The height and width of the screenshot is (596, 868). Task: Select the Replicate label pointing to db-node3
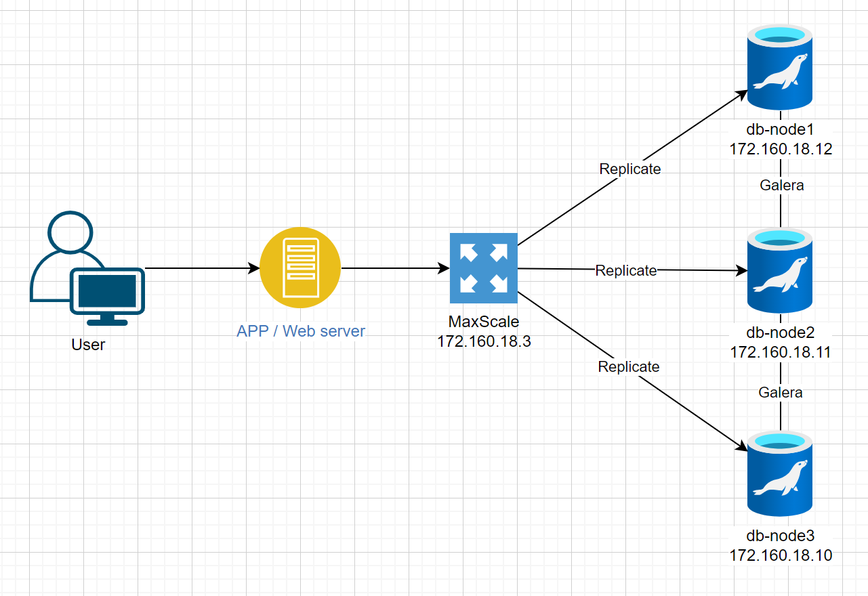pyautogui.click(x=629, y=366)
